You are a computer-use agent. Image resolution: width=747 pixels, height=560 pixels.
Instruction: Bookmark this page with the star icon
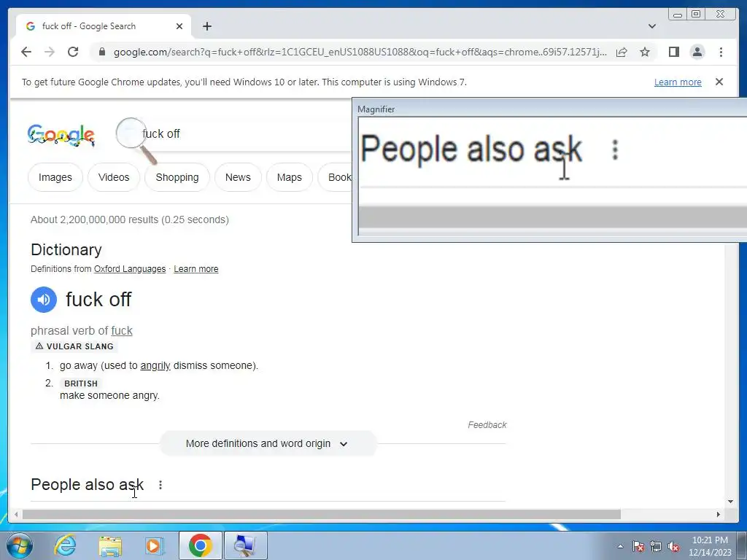(x=645, y=52)
